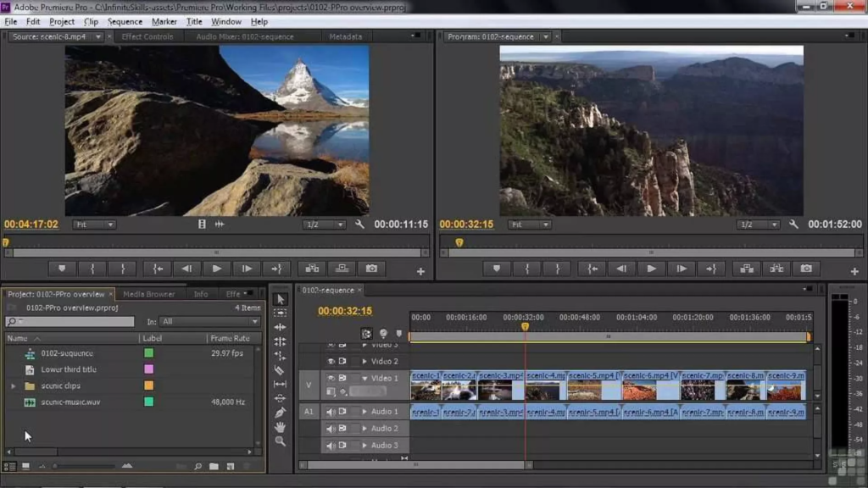Select the Pen tool
The height and width of the screenshot is (488, 868).
coord(280,413)
